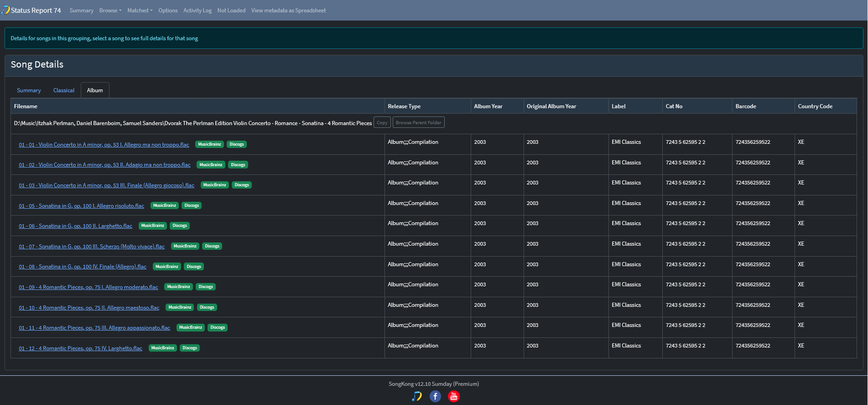868x405 pixels.
Task: Open the Allegro ma non troppo track link
Action: (x=104, y=145)
